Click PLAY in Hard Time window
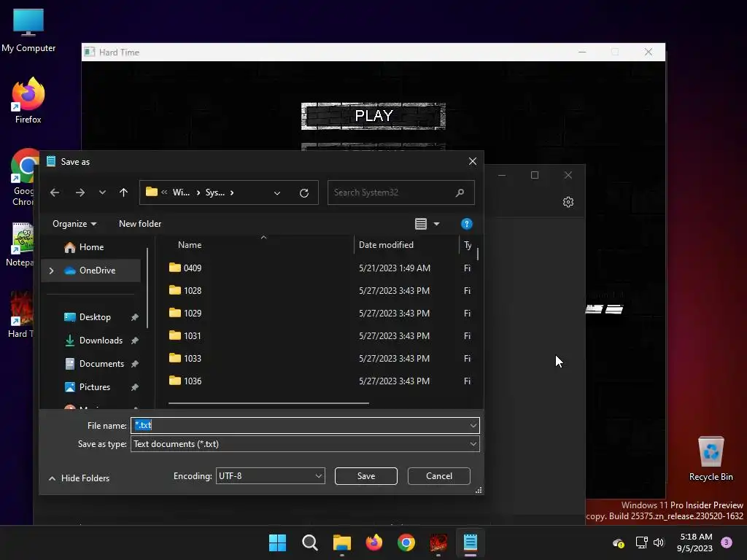Screen dimensions: 747x560 tap(373, 116)
